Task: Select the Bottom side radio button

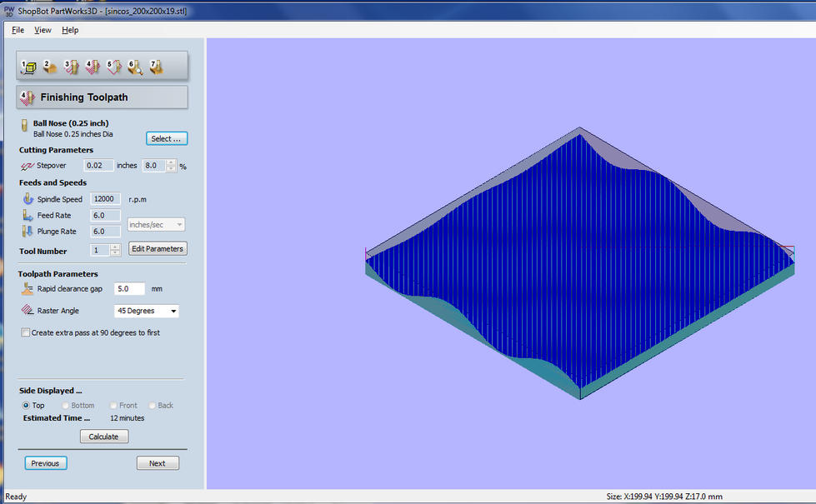Action: point(65,405)
